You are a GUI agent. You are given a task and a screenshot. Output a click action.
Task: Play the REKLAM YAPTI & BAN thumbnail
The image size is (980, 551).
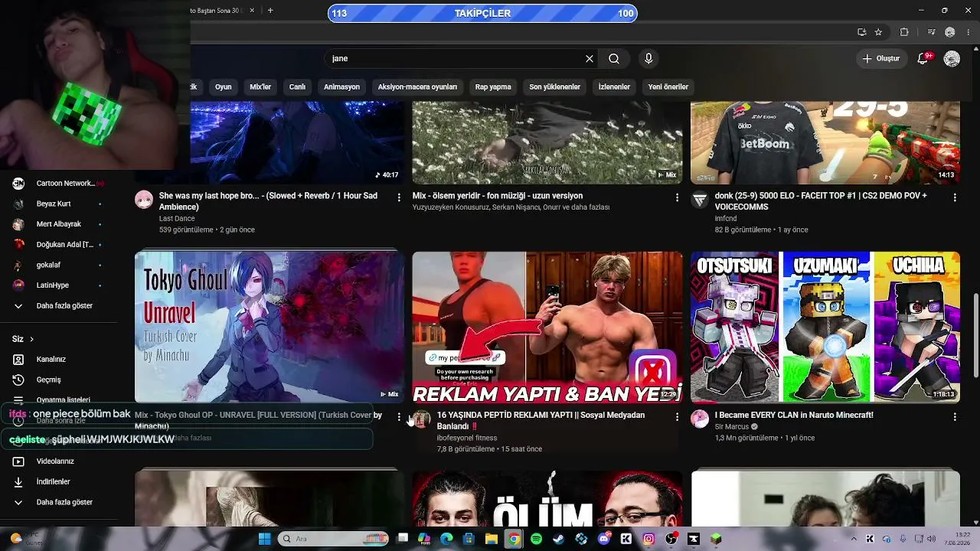547,327
